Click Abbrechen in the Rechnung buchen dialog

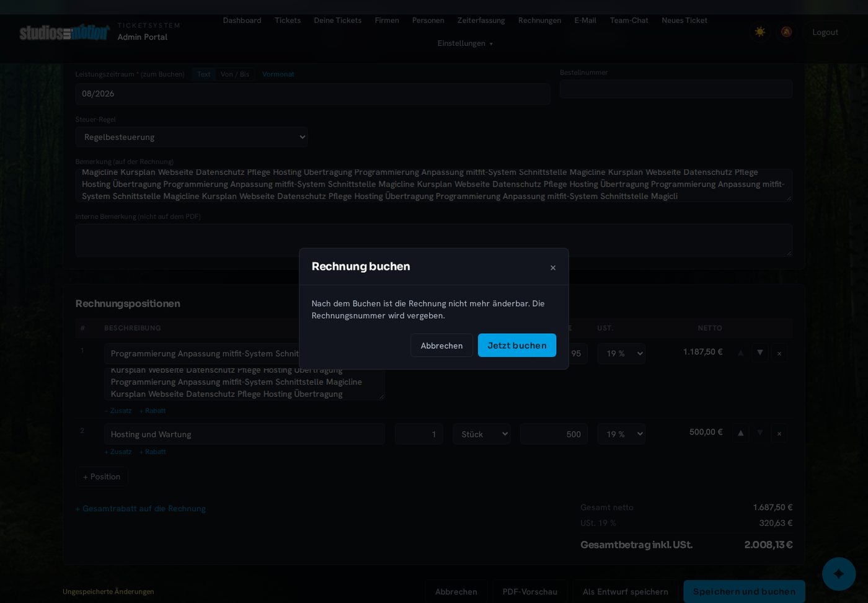pos(441,346)
